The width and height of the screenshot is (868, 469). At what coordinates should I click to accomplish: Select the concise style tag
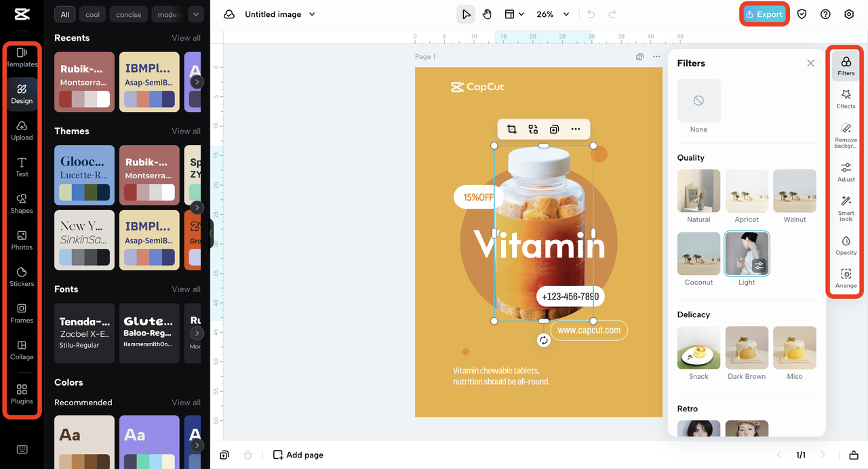[128, 14]
